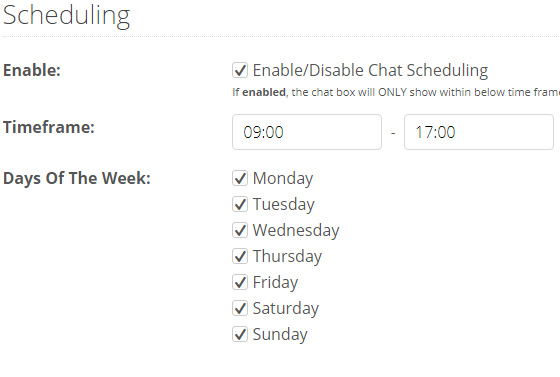
Task: Click the "Days Of The Week:" label
Action: [77, 179]
